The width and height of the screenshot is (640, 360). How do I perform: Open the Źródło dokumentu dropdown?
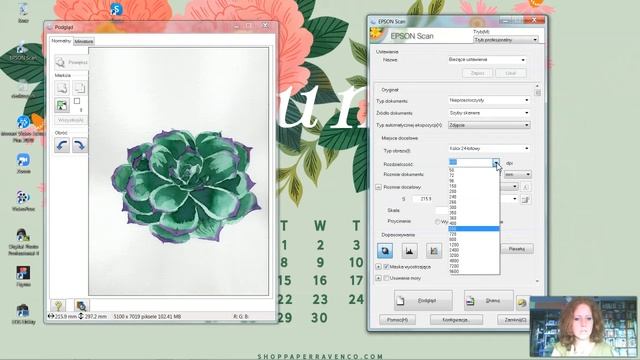[489, 113]
